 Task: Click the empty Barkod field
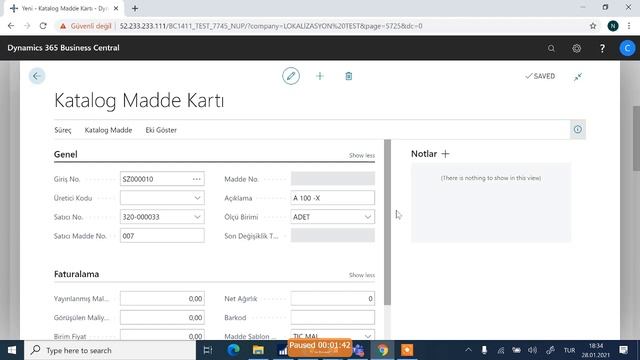332,318
